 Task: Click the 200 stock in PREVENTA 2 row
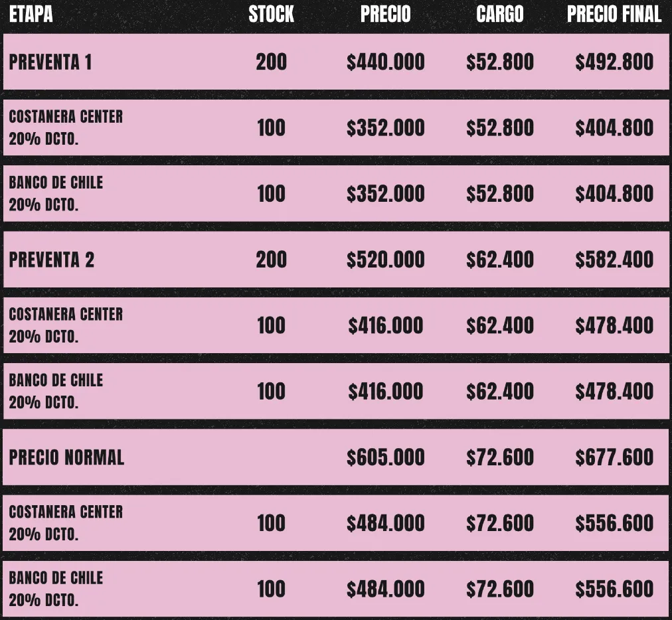click(x=271, y=260)
